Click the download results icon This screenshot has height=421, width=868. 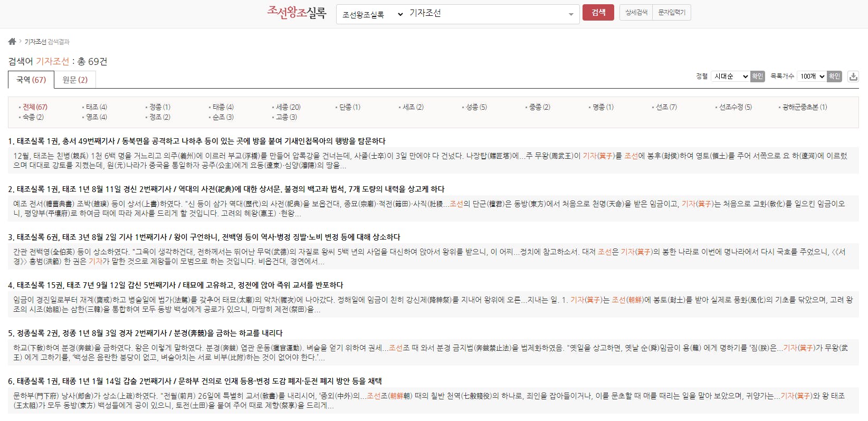[853, 76]
